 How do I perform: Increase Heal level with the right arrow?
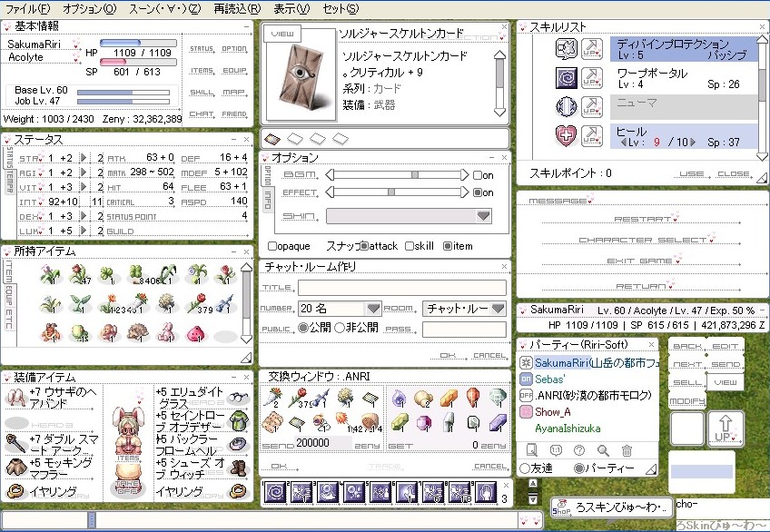coord(693,143)
